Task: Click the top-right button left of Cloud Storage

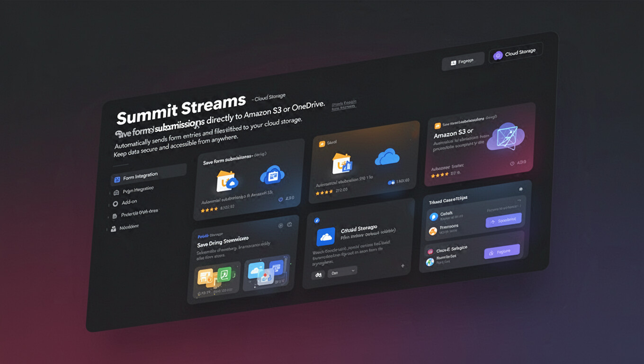Action: point(463,62)
